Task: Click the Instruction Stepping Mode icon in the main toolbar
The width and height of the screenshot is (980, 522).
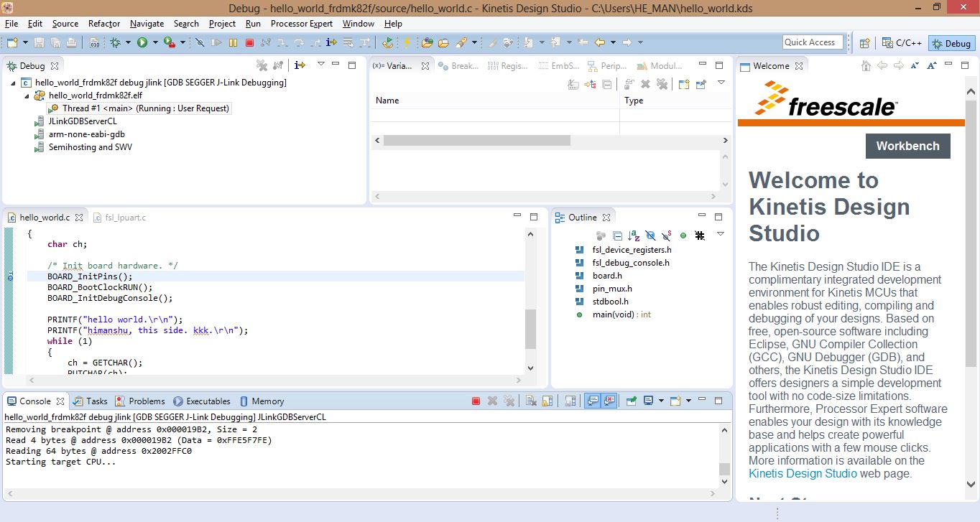Action: (x=331, y=42)
